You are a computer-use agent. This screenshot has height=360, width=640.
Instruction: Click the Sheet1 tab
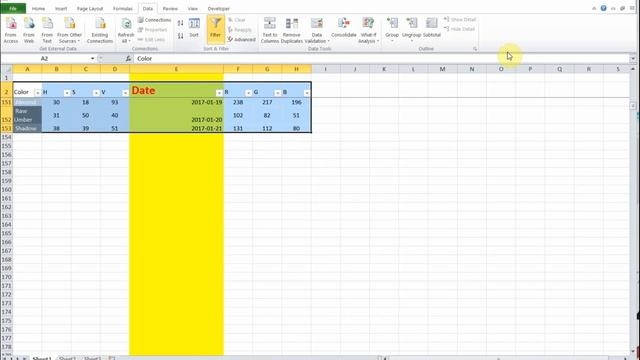tap(42, 358)
